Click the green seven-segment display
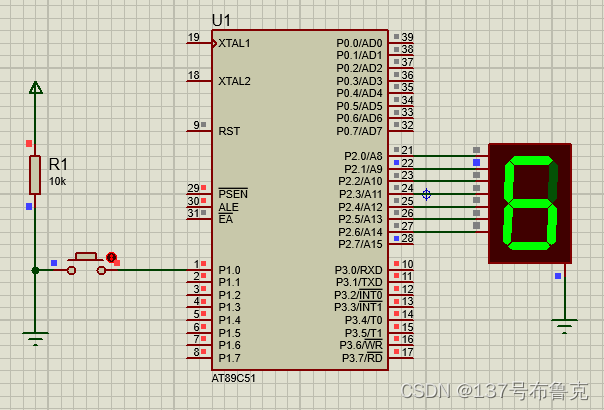Image resolution: width=604 pixels, height=410 pixels. click(x=530, y=203)
